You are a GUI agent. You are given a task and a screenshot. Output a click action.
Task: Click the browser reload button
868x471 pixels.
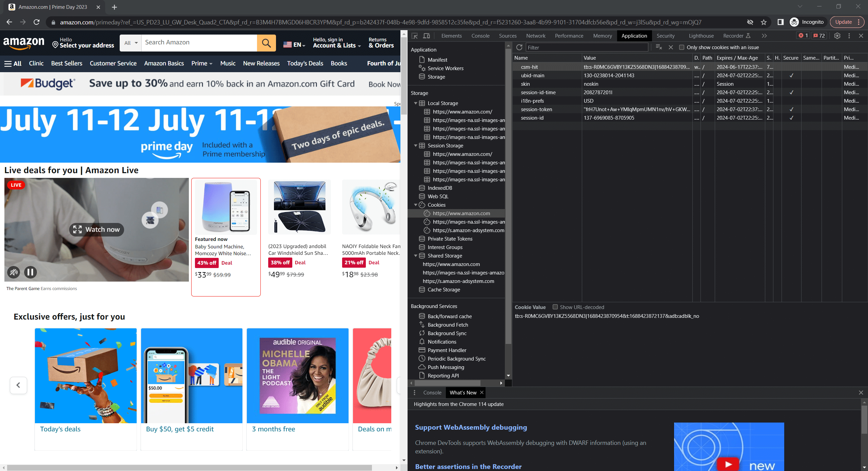coord(37,22)
